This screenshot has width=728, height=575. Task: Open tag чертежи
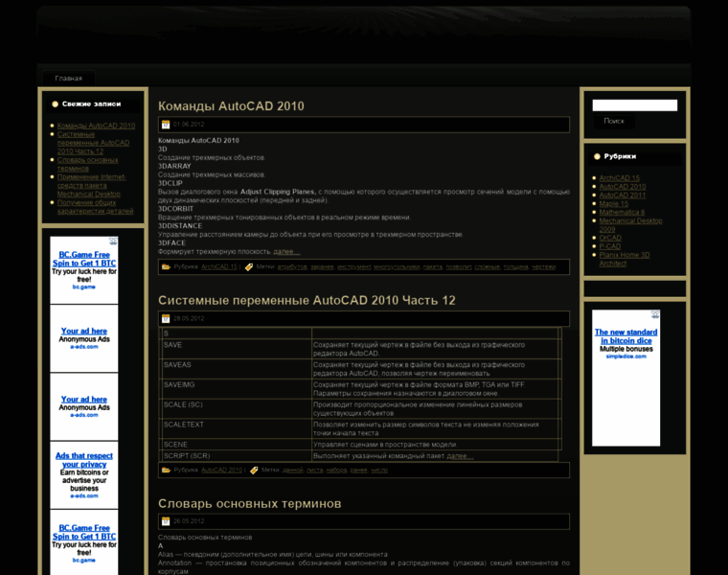[543, 266]
